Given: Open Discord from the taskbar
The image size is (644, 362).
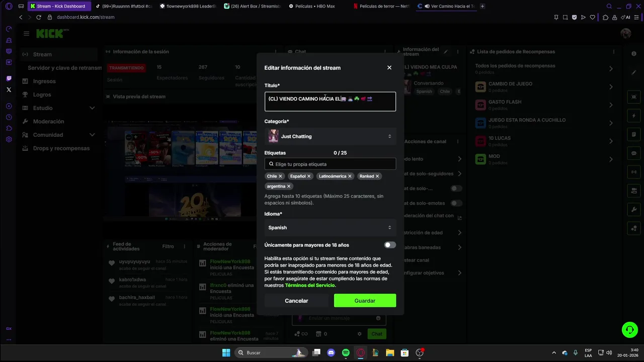Looking at the screenshot, I should tap(331, 353).
